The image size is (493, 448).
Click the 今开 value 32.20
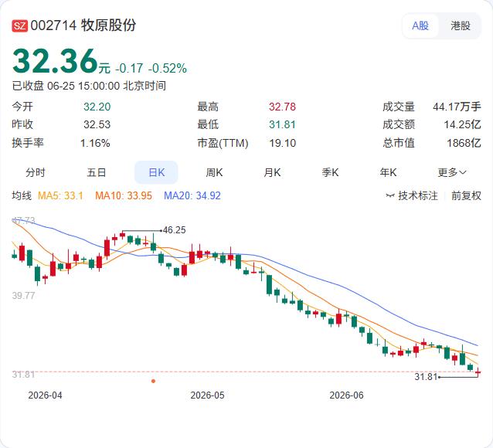click(97, 107)
